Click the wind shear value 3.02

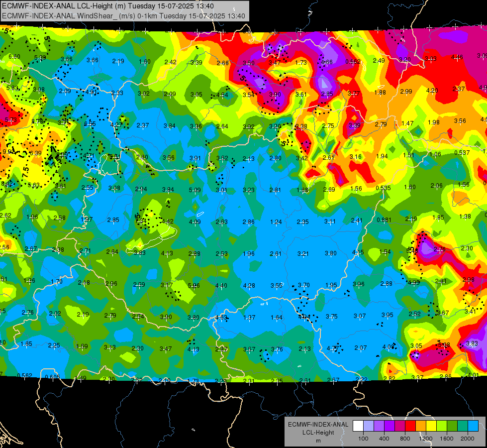pyautogui.click(x=144, y=93)
